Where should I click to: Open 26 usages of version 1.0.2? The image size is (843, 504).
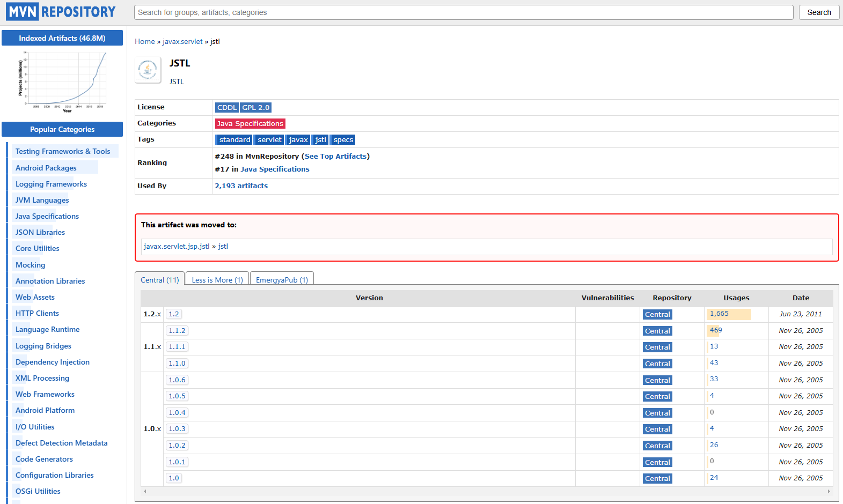pos(714,445)
